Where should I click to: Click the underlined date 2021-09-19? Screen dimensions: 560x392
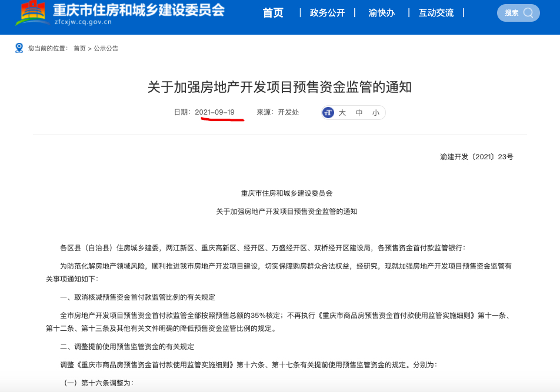tap(215, 112)
